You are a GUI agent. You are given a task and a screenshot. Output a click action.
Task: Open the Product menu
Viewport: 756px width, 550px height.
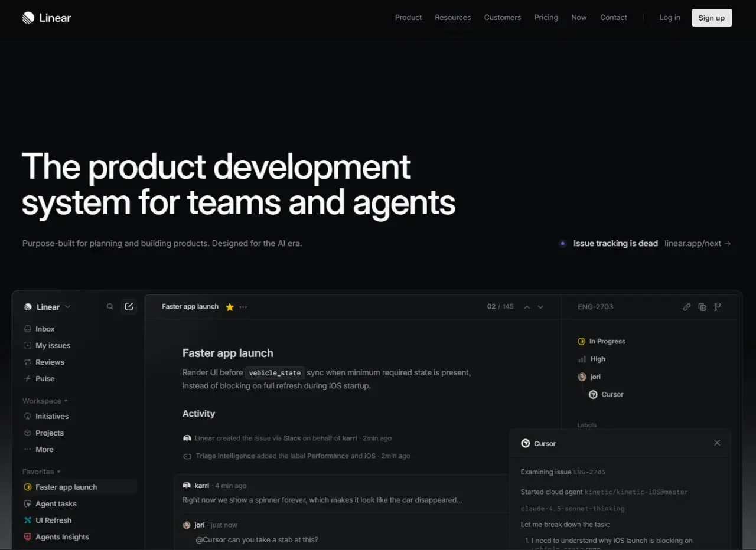tap(408, 18)
